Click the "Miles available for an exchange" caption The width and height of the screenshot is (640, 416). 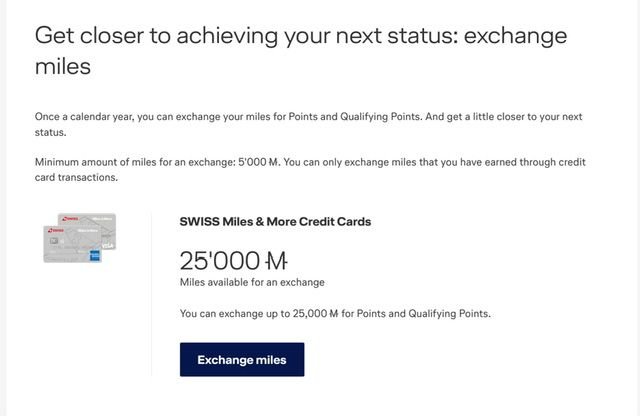[252, 282]
